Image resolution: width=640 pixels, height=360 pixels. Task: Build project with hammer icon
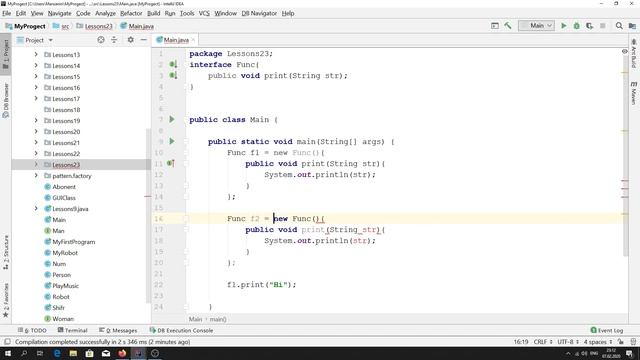(x=508, y=26)
